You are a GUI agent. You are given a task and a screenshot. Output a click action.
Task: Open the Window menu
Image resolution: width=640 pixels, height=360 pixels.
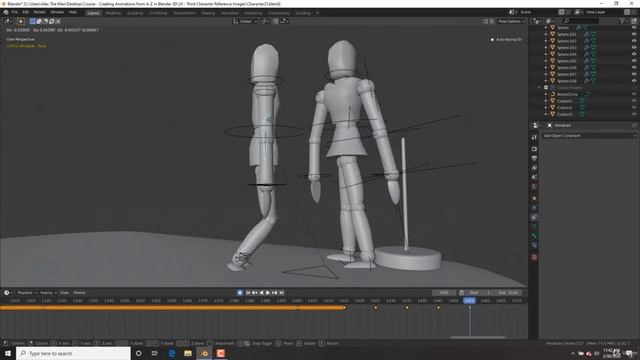(x=57, y=12)
